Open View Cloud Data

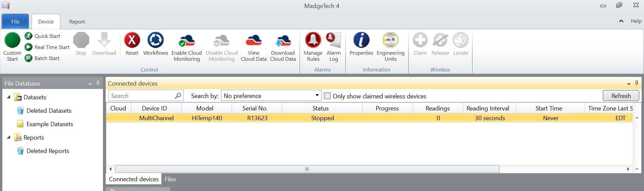254,47
